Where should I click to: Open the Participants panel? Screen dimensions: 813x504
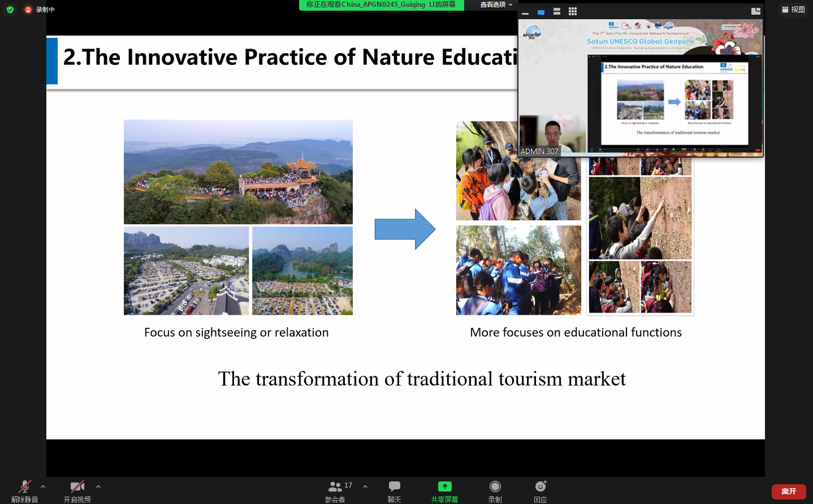(x=335, y=490)
